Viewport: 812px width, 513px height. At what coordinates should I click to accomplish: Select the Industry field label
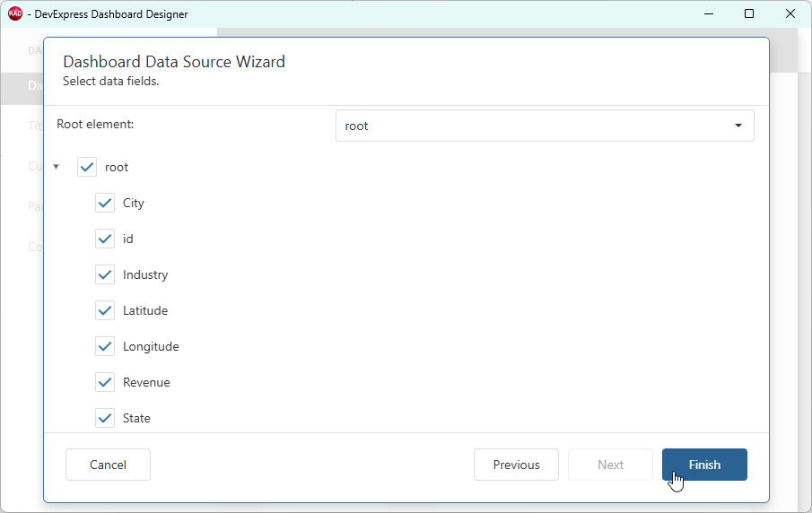click(x=145, y=274)
